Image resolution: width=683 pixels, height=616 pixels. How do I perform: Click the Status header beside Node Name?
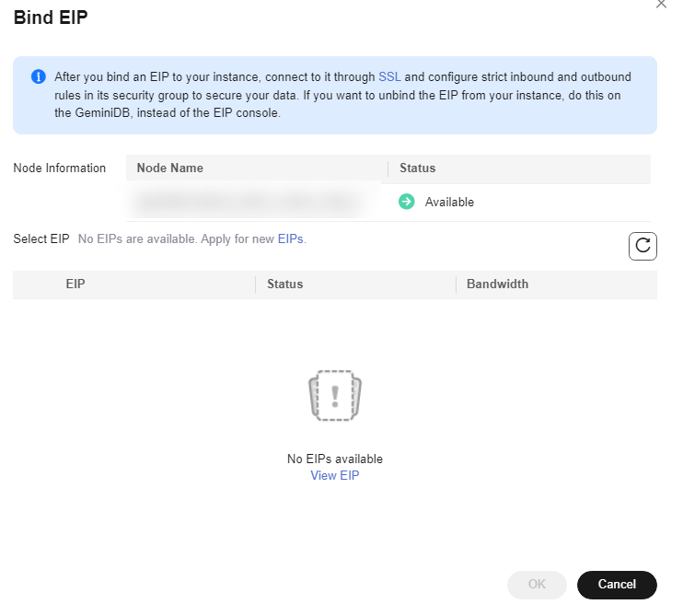coord(417,169)
